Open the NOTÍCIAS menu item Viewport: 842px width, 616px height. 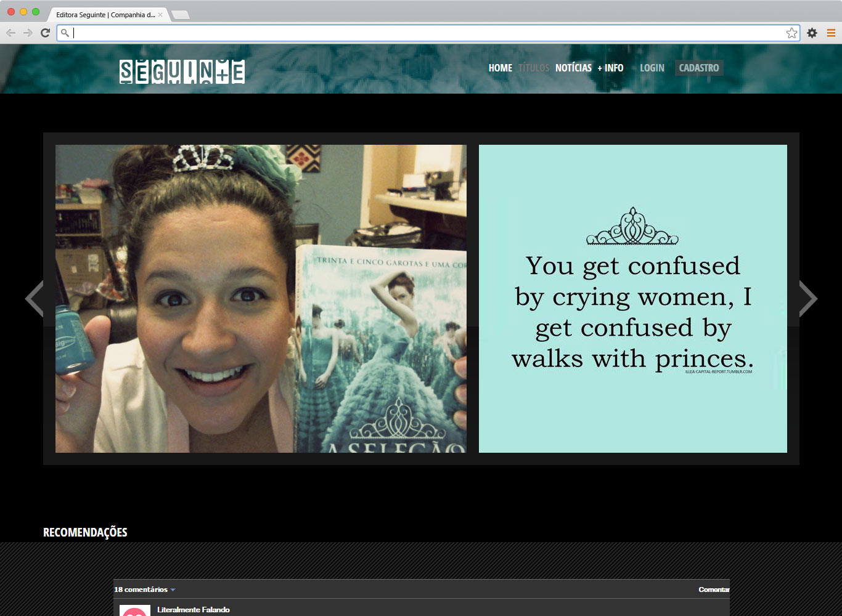[x=573, y=68]
